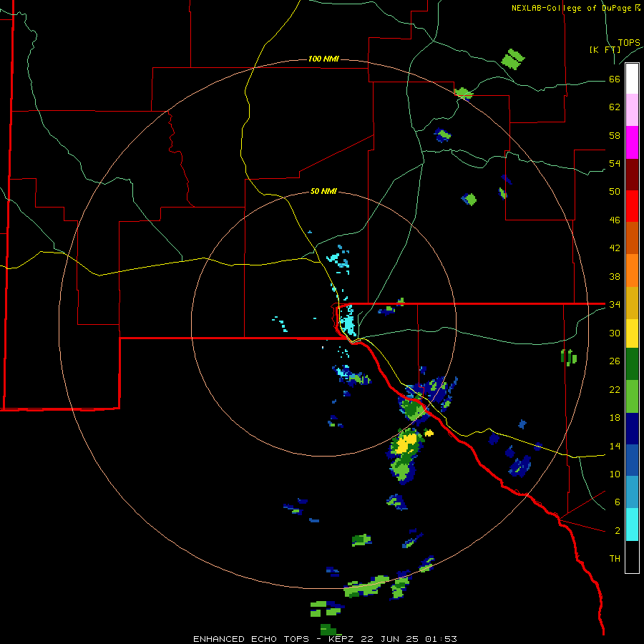This screenshot has height=644, width=644.
Task: Select the dark red legend swatch
Action: (632, 175)
